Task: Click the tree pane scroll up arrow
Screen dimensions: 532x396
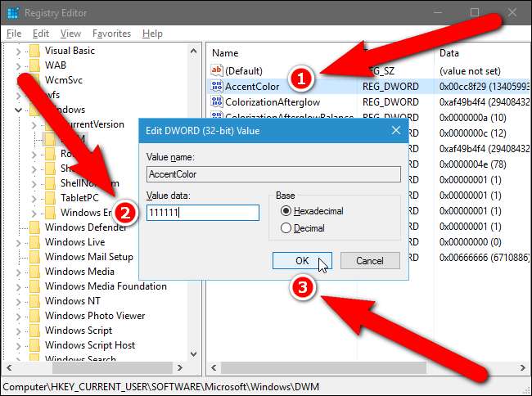Action: pyautogui.click(x=193, y=52)
